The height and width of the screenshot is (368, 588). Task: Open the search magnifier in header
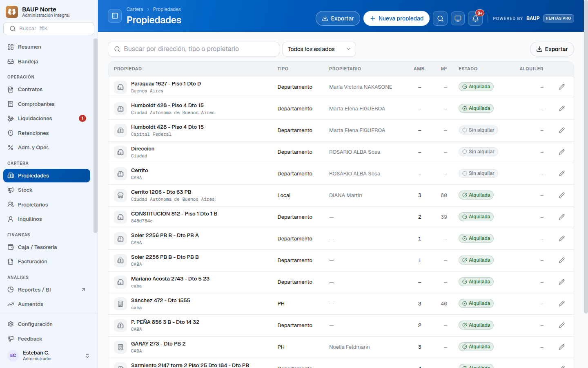point(440,18)
